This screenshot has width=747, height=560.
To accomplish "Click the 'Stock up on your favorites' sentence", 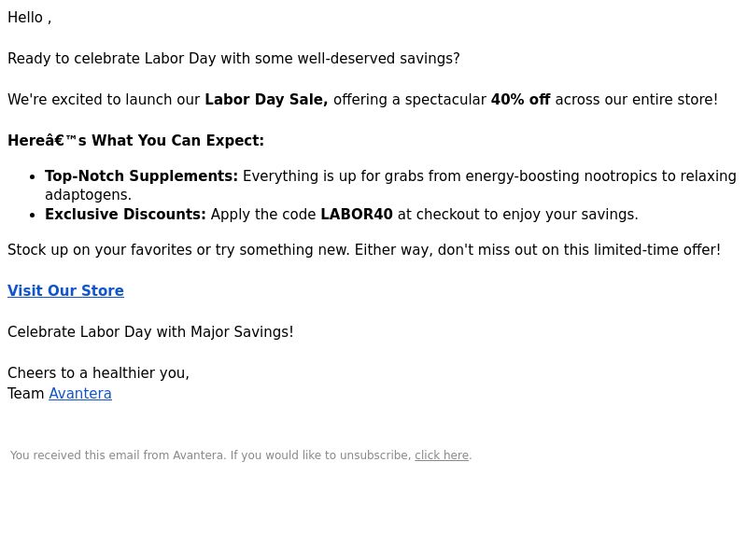I will 364,250.
